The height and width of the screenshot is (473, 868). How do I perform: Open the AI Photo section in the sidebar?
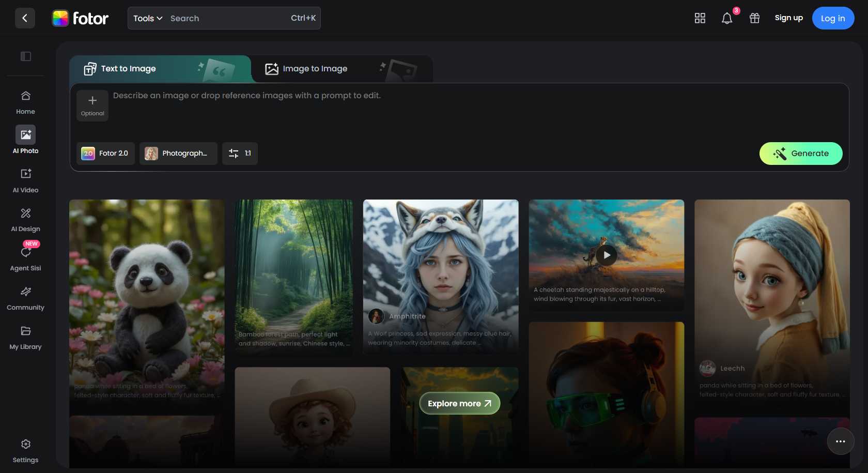(25, 140)
